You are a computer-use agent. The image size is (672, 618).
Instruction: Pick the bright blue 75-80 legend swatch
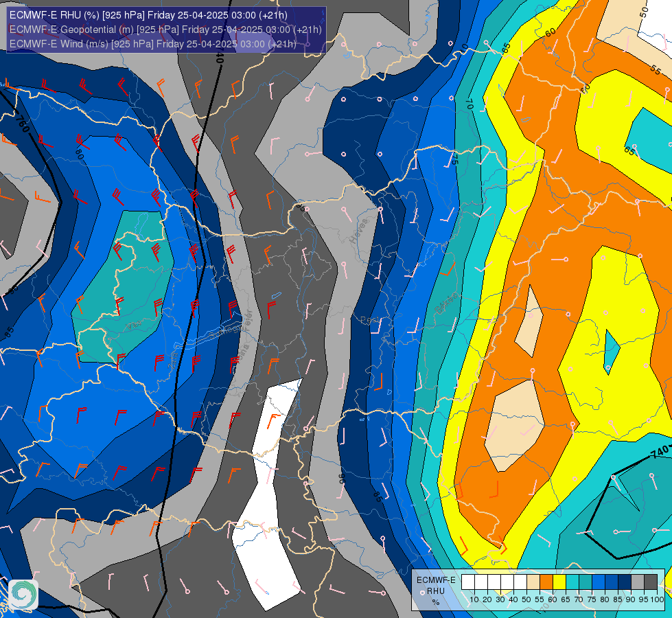[599, 582]
